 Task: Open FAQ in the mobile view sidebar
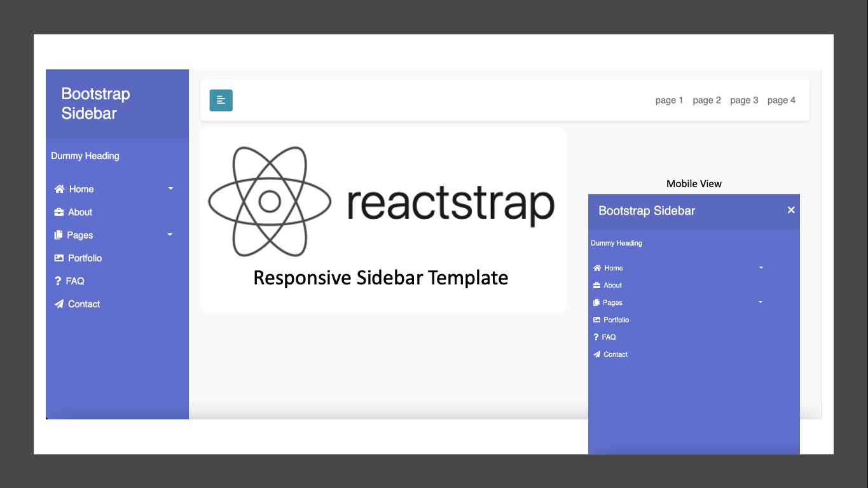click(609, 337)
